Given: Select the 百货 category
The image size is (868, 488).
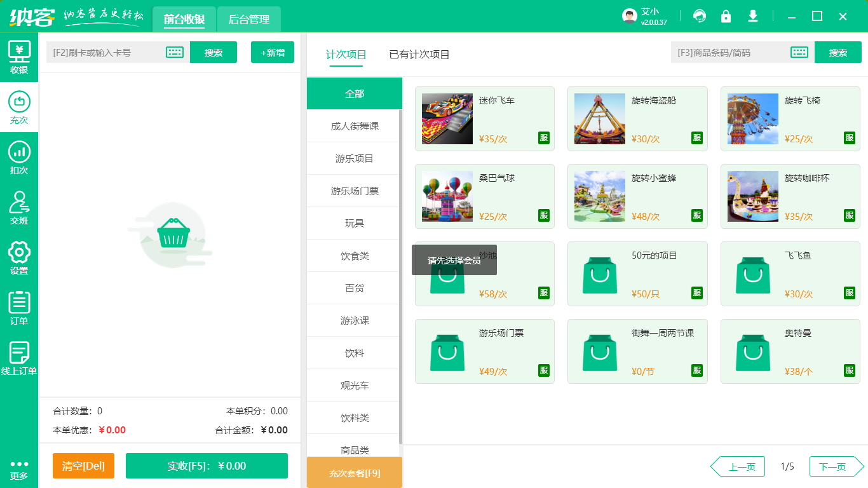Looking at the screenshot, I should tap(355, 288).
